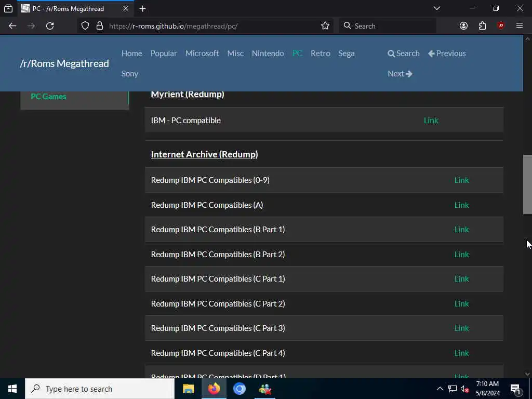Click the Firefox Search field

[x=388, y=26]
